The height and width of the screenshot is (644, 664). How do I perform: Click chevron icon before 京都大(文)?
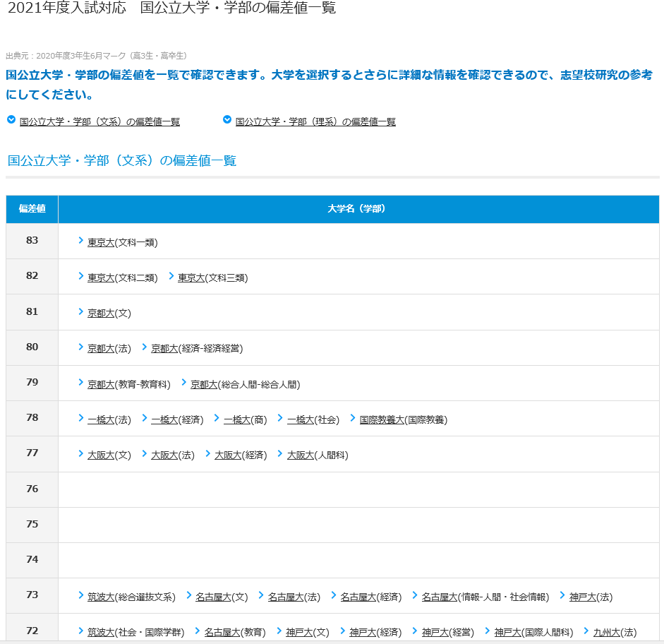click(81, 311)
